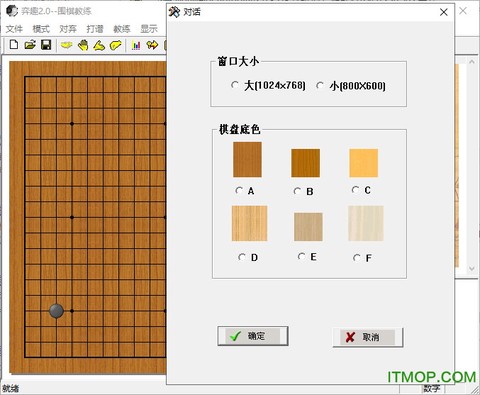The height and width of the screenshot is (395, 480).
Task: Click the black stone on the board
Action: (x=56, y=311)
